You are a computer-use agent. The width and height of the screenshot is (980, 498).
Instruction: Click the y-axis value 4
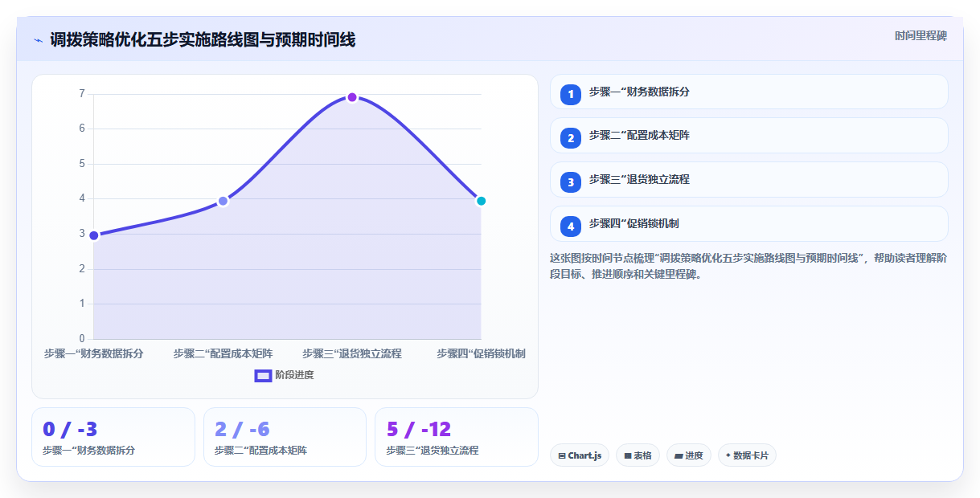point(82,198)
